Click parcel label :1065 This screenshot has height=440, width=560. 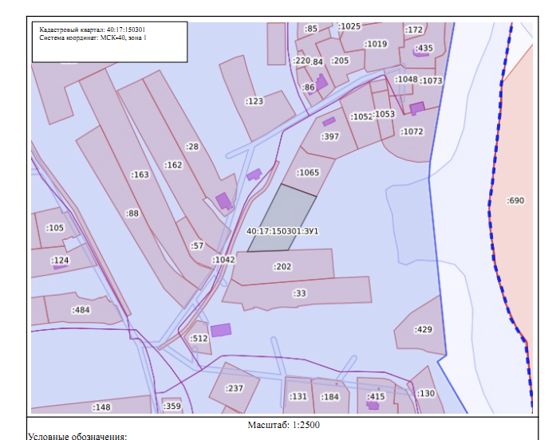coord(308,173)
